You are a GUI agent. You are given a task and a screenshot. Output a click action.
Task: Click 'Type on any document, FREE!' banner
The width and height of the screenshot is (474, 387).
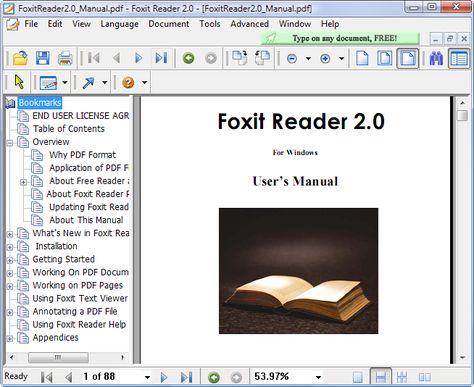(x=340, y=38)
